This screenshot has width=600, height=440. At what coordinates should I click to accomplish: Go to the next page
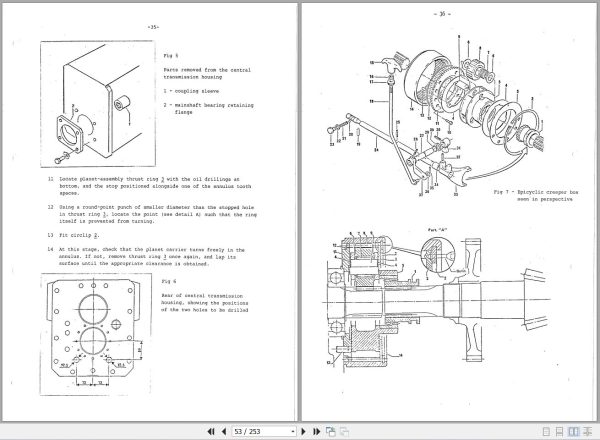(x=303, y=432)
